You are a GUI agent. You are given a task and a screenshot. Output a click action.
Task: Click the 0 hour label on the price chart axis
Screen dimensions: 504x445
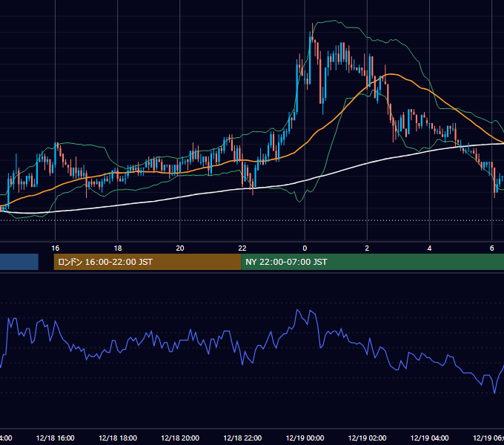coord(305,248)
